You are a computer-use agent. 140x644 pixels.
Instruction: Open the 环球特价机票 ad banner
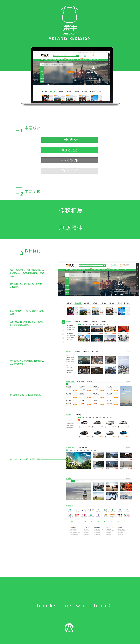126,395
